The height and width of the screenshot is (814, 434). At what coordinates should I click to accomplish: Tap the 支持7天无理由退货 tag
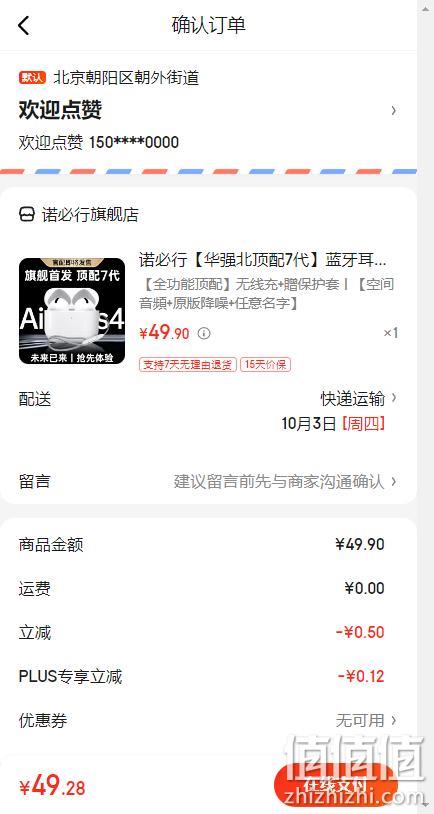pyautogui.click(x=187, y=364)
